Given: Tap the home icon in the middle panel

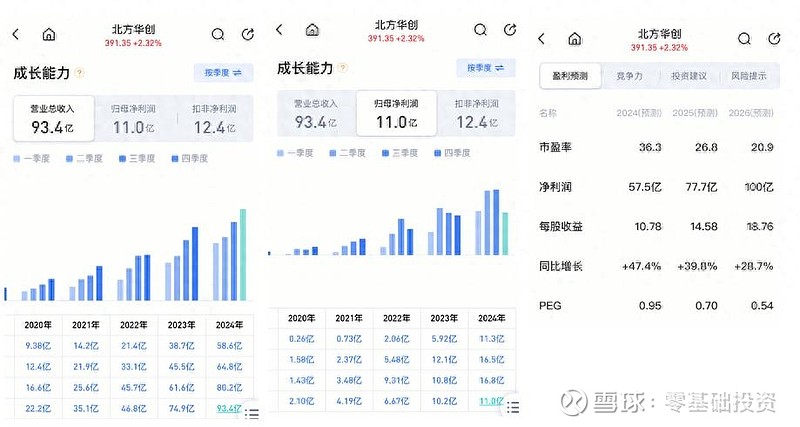Looking at the screenshot, I should tap(312, 30).
